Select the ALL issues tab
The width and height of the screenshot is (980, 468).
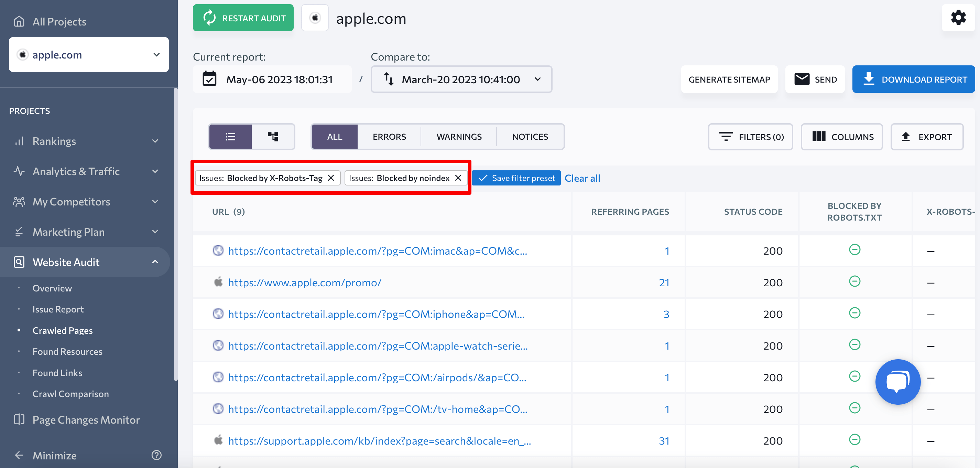(334, 137)
